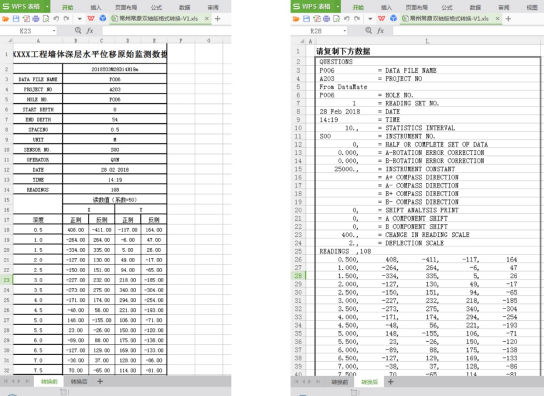Screen dimensions: 544x396
Task: Open print preview in right window
Action: click(x=337, y=19)
